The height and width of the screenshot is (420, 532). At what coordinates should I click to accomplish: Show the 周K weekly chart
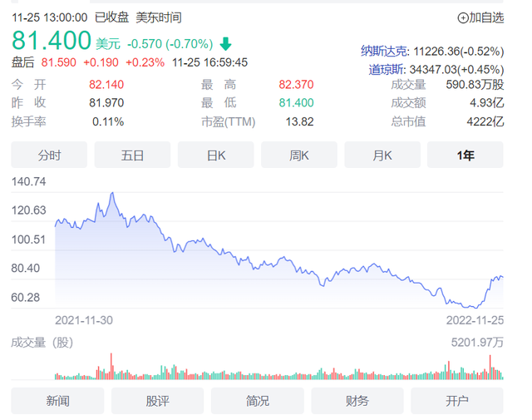(x=298, y=155)
